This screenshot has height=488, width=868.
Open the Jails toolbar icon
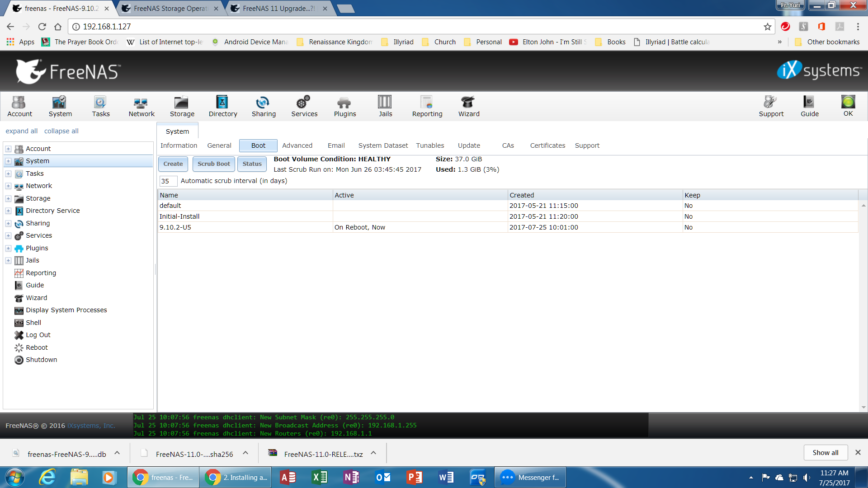[x=385, y=106]
